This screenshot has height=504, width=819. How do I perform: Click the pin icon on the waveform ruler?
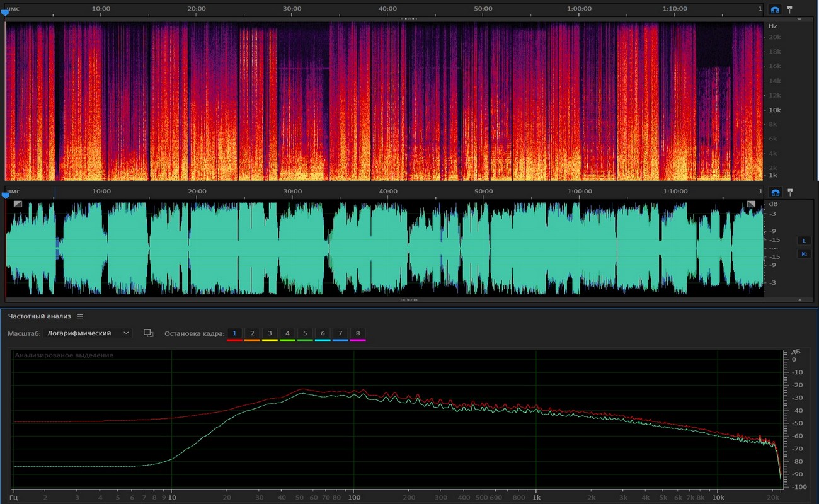click(x=789, y=192)
